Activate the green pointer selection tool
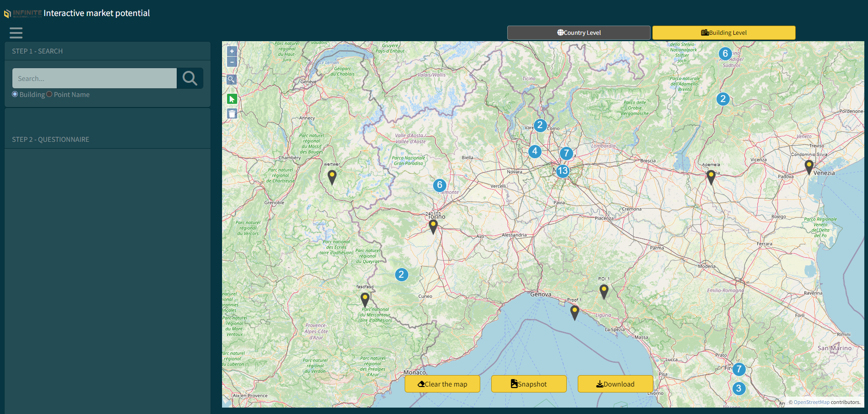Image resolution: width=868 pixels, height=414 pixels. pos(232,99)
